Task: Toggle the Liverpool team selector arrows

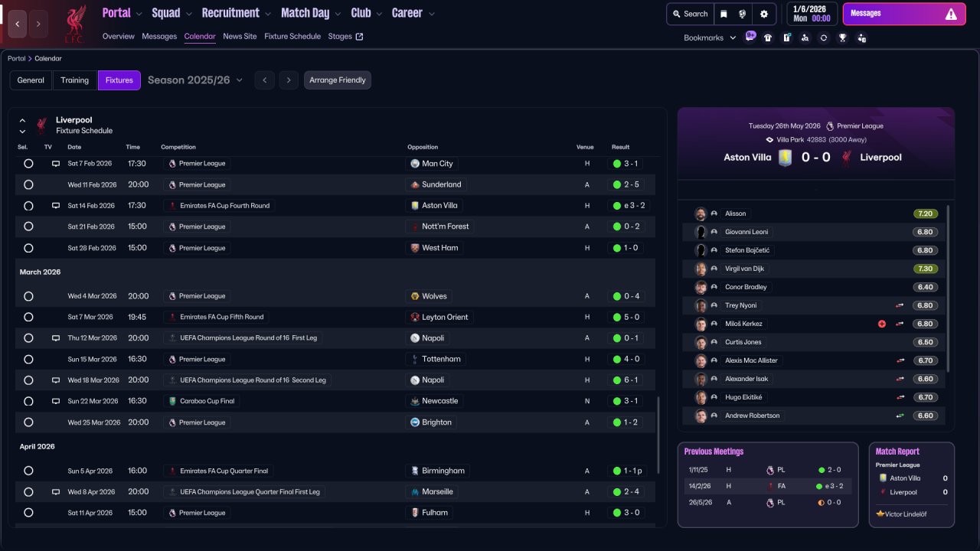Action: 22,126
